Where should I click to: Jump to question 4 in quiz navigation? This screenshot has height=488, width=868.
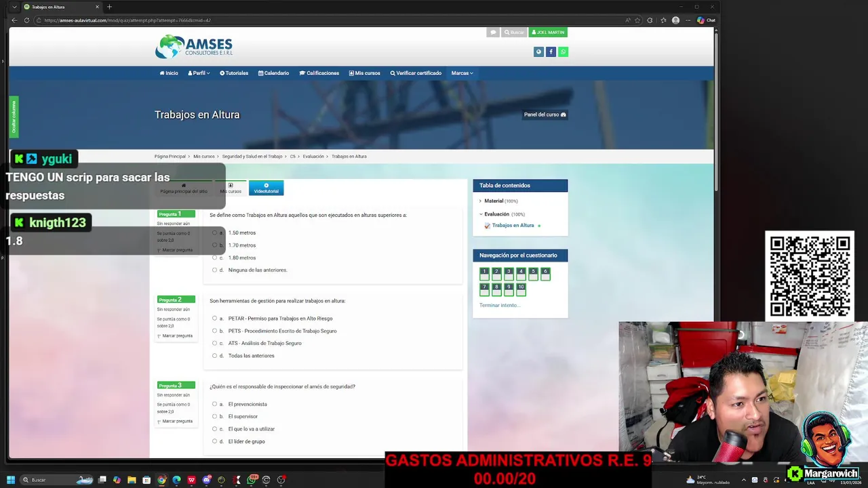click(521, 274)
